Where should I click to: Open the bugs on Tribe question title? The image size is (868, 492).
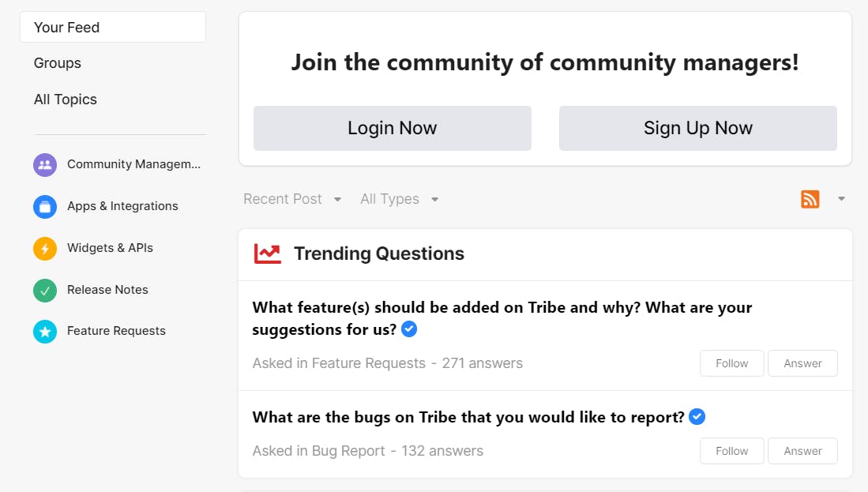(468, 417)
